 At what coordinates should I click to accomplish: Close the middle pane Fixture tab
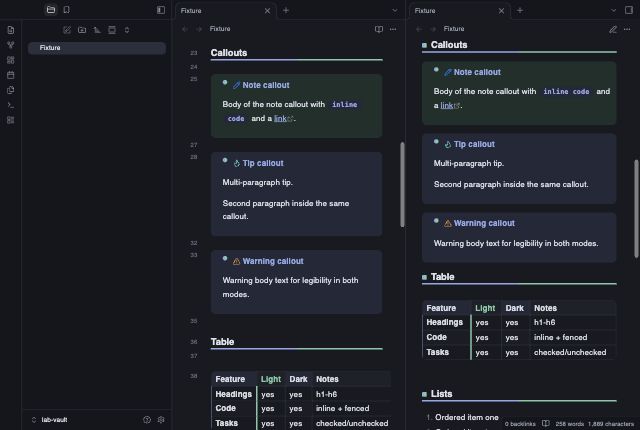(267, 11)
